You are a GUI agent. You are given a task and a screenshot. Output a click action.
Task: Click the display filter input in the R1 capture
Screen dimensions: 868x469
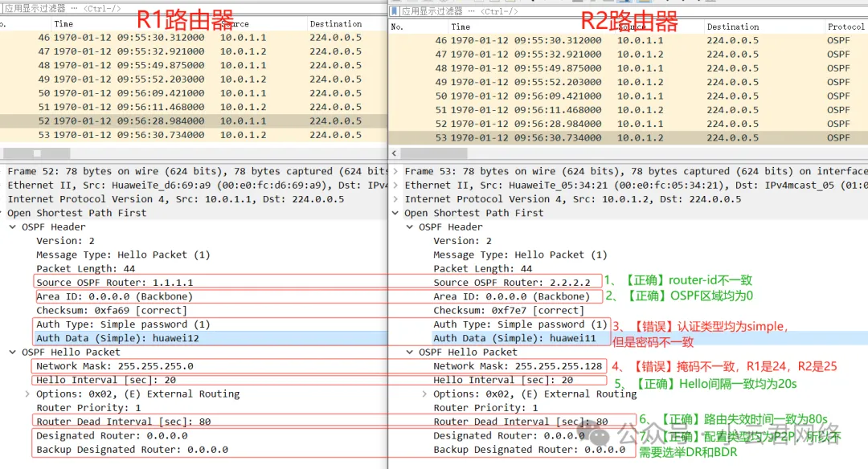(x=201, y=10)
